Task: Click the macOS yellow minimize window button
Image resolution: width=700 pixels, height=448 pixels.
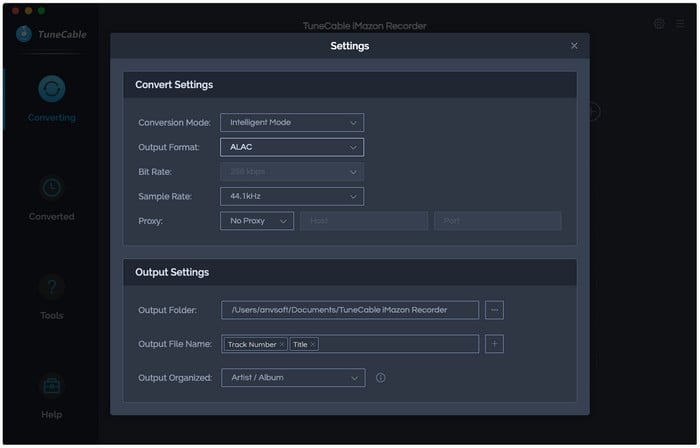Action: click(29, 10)
